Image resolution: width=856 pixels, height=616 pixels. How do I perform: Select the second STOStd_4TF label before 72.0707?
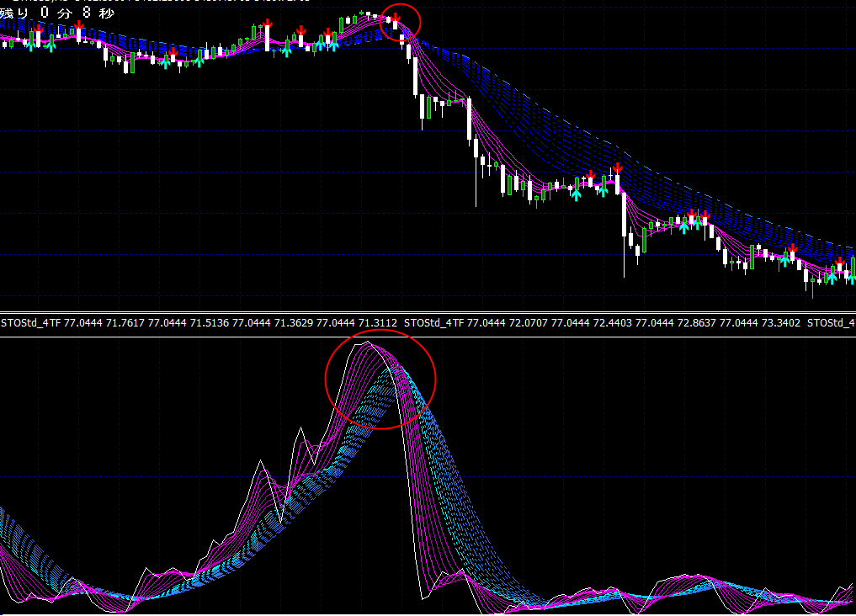pyautogui.click(x=434, y=323)
